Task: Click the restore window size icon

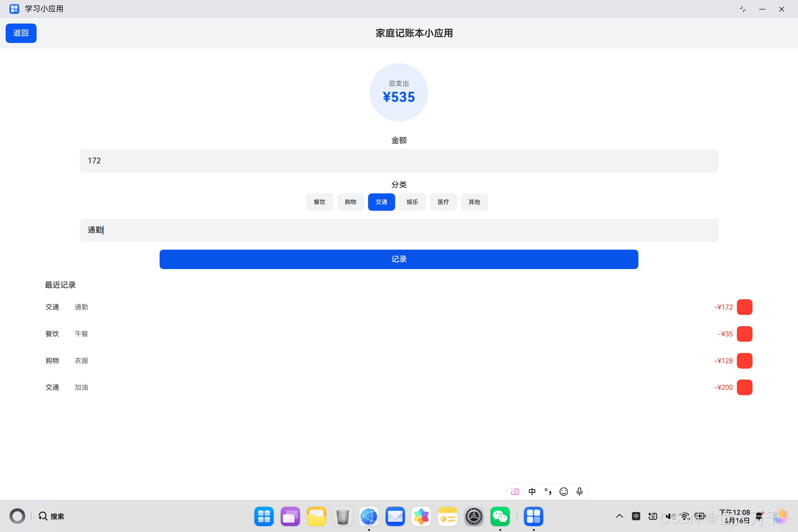Action: point(743,9)
